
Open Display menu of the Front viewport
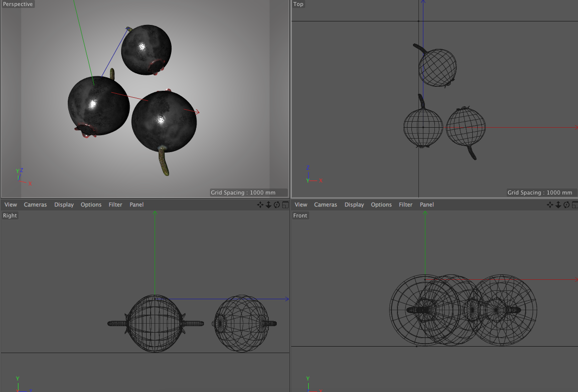[354, 204]
